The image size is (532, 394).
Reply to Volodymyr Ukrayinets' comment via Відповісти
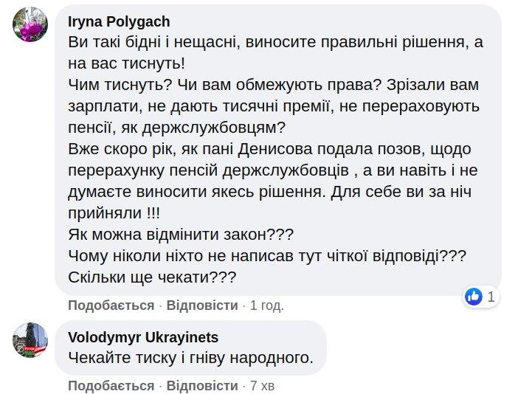click(202, 386)
